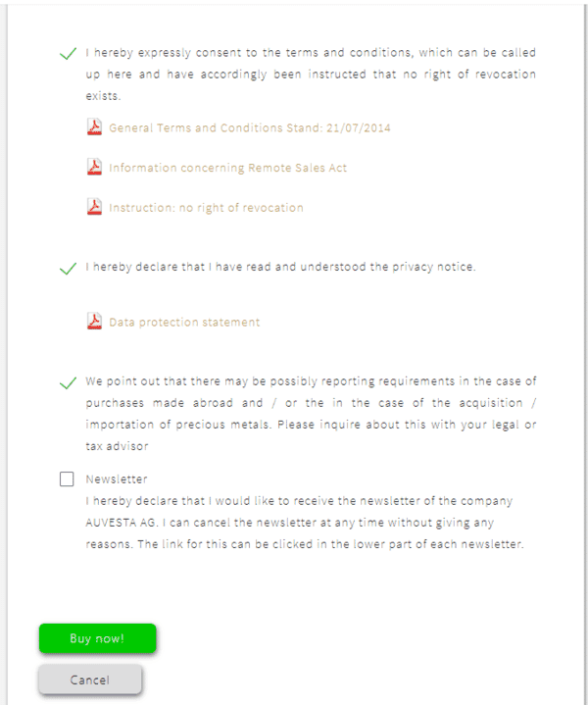The image size is (588, 705).
Task: Click the grey Cancel button
Action: [90, 680]
